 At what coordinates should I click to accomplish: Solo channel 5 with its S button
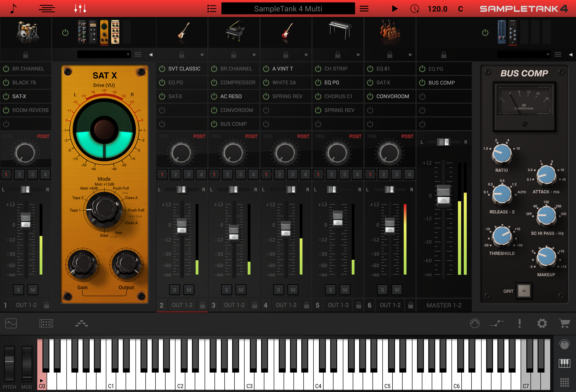tap(330, 290)
